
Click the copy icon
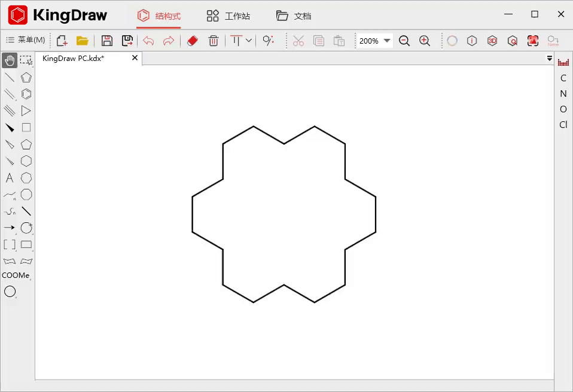319,41
